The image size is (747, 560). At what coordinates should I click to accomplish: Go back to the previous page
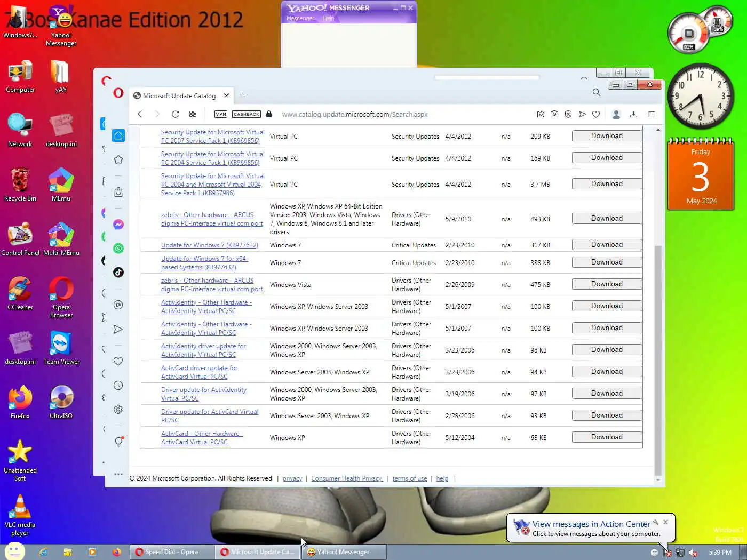coord(140,114)
